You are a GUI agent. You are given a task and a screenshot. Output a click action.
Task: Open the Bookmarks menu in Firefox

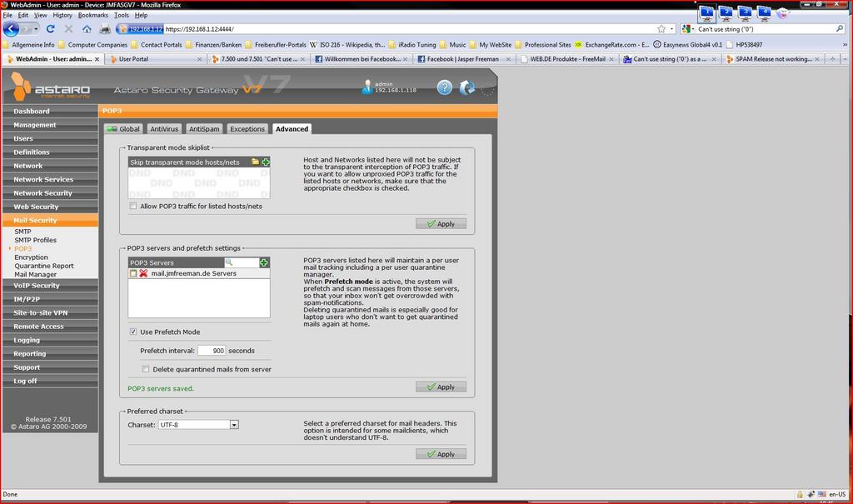pyautogui.click(x=92, y=15)
